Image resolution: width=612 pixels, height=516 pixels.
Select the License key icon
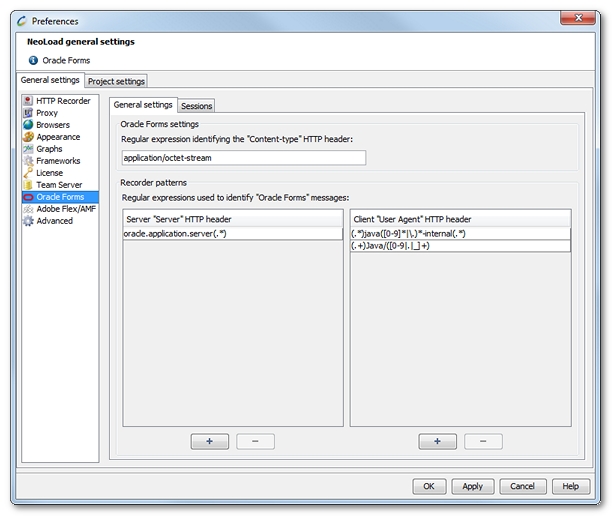[28, 173]
